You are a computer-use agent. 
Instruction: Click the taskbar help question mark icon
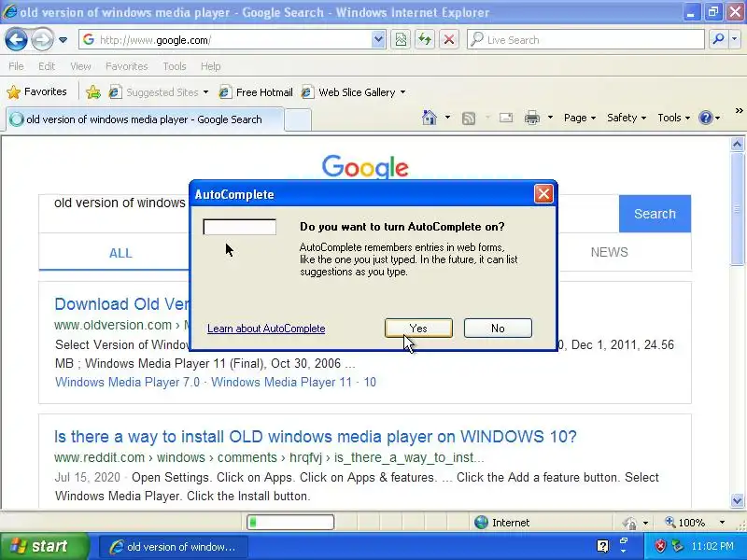tap(602, 546)
